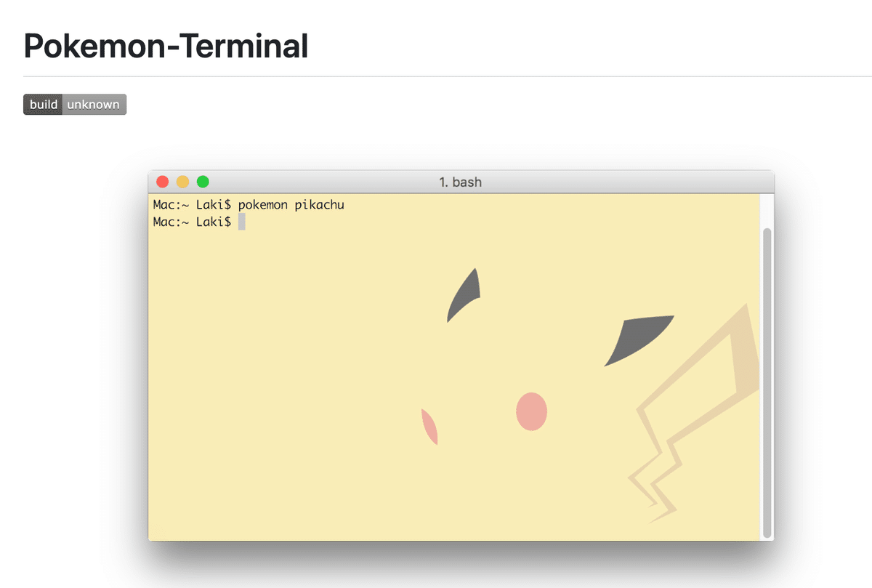The height and width of the screenshot is (588, 872).
Task: Close the bash terminal window
Action: click(163, 182)
